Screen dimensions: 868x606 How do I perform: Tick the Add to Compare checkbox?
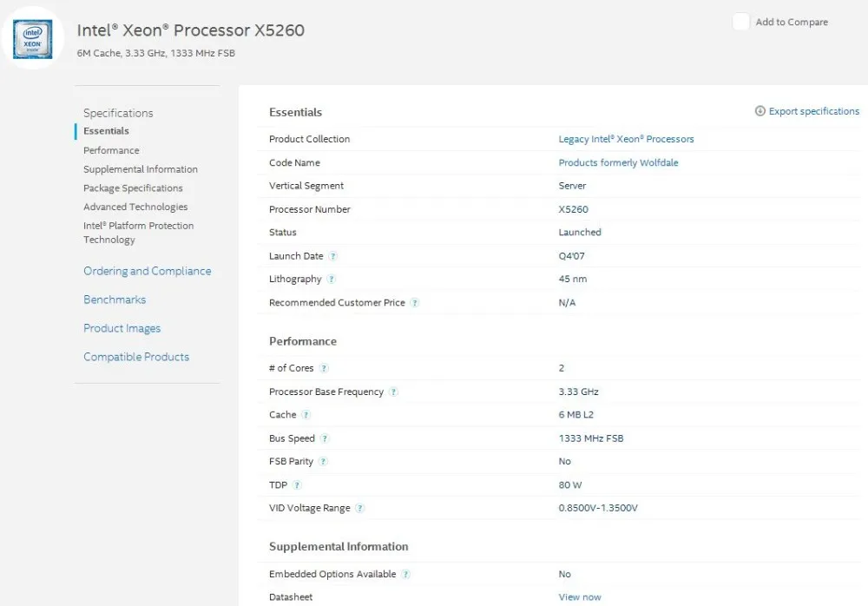pyautogui.click(x=740, y=22)
